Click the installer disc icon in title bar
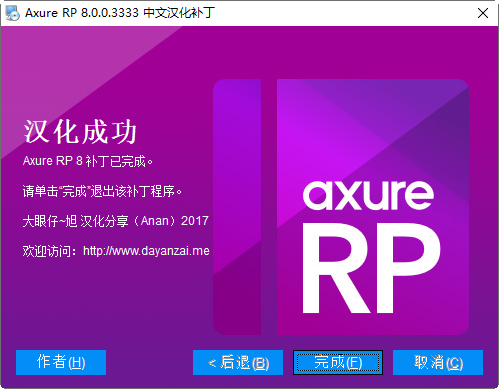Image resolution: width=499 pixels, height=389 pixels. tap(12, 13)
